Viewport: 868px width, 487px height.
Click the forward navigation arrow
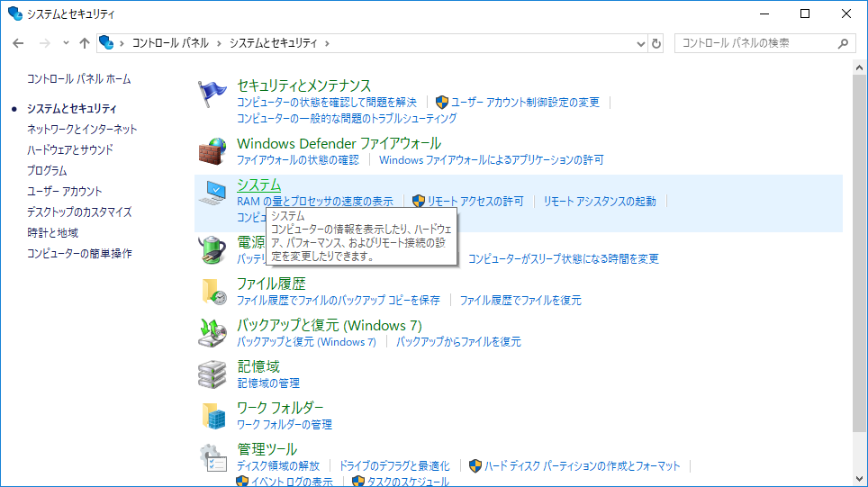pos(45,43)
